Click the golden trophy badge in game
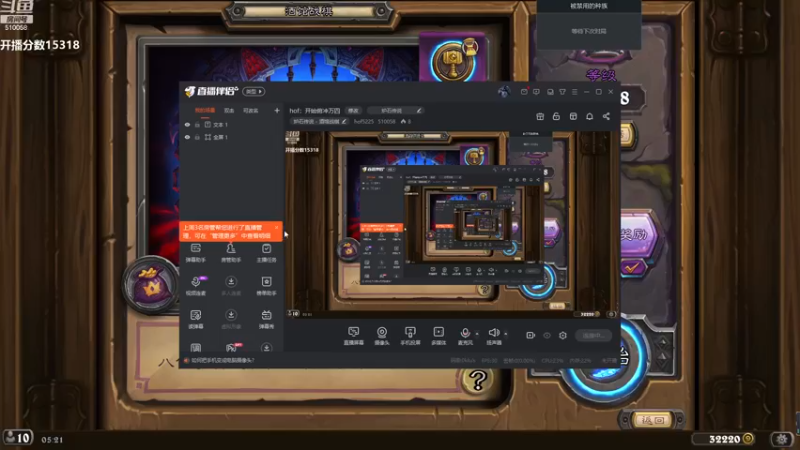Image resolution: width=800 pixels, height=450 pixels. [x=453, y=60]
